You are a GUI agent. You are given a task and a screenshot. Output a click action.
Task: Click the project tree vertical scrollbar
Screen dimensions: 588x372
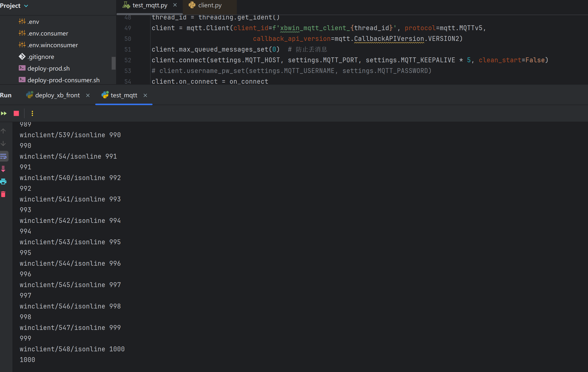(x=114, y=63)
